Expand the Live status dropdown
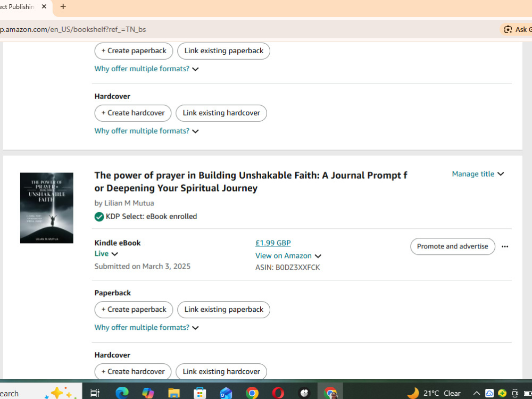This screenshot has width=532, height=399. (x=106, y=254)
